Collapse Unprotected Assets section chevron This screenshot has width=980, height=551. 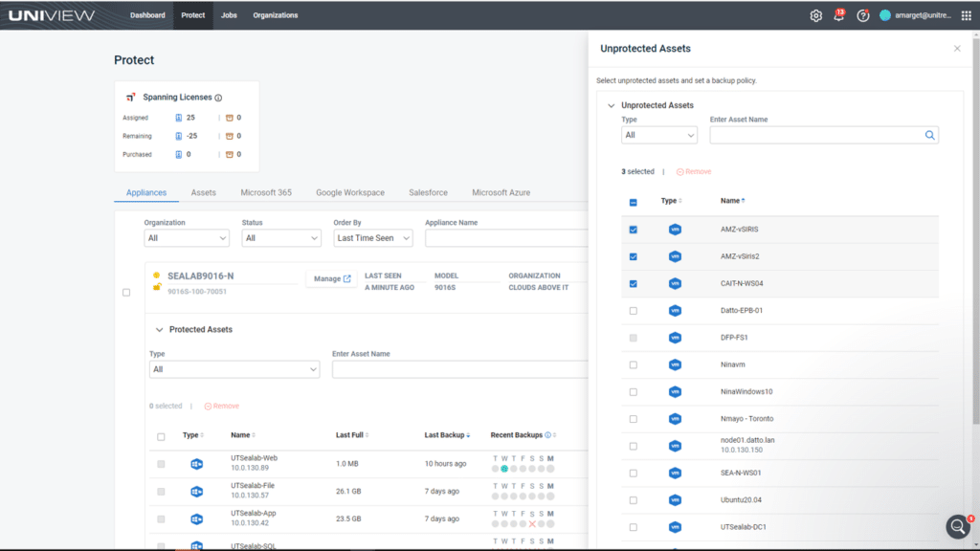[612, 105]
